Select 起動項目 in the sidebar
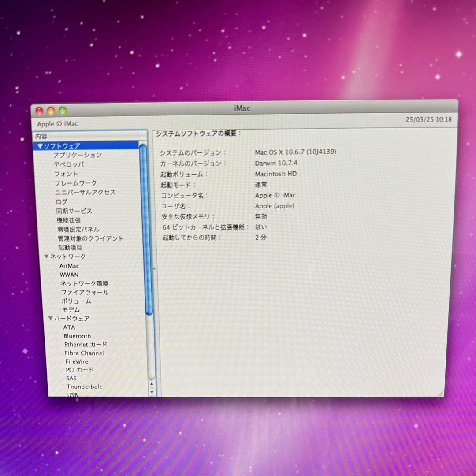 pos(70,248)
